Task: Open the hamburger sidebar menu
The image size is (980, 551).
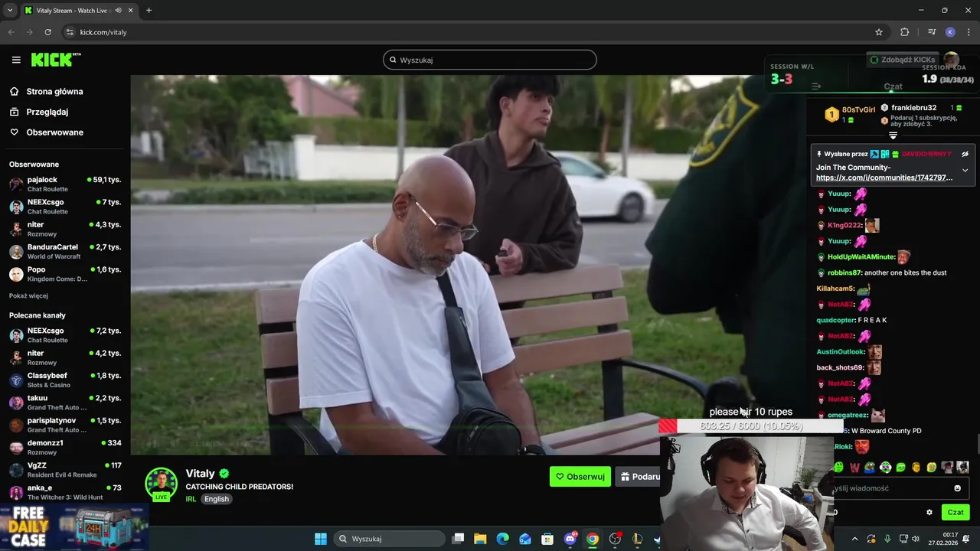Action: click(16, 60)
